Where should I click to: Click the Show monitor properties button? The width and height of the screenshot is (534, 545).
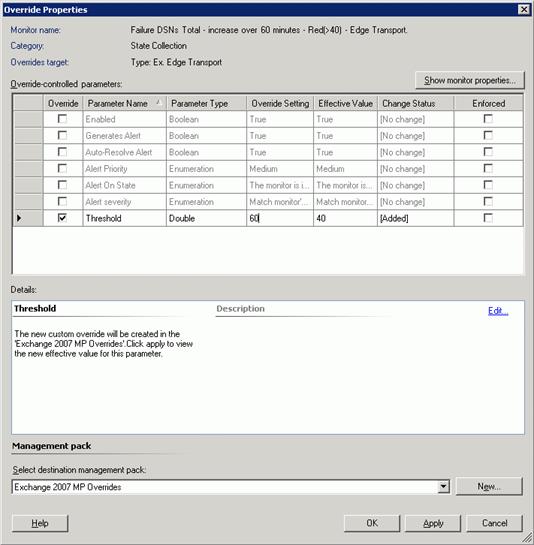(x=470, y=80)
